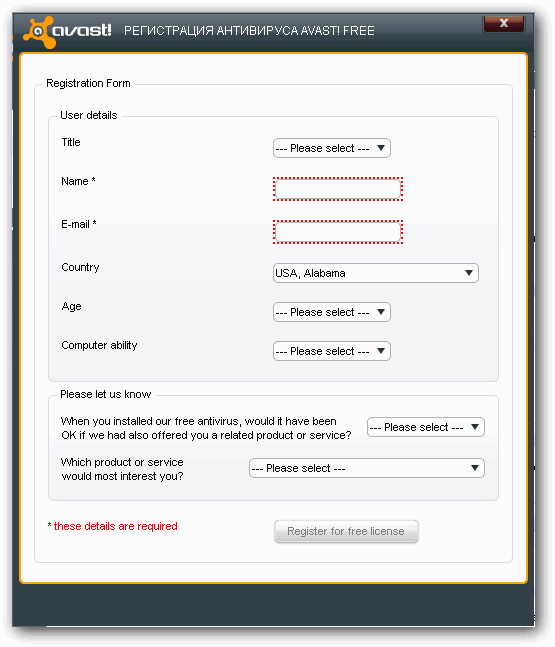Viewport: 555px width, 647px height.
Task: Click the Computer ability dropdown arrow
Action: 381,351
